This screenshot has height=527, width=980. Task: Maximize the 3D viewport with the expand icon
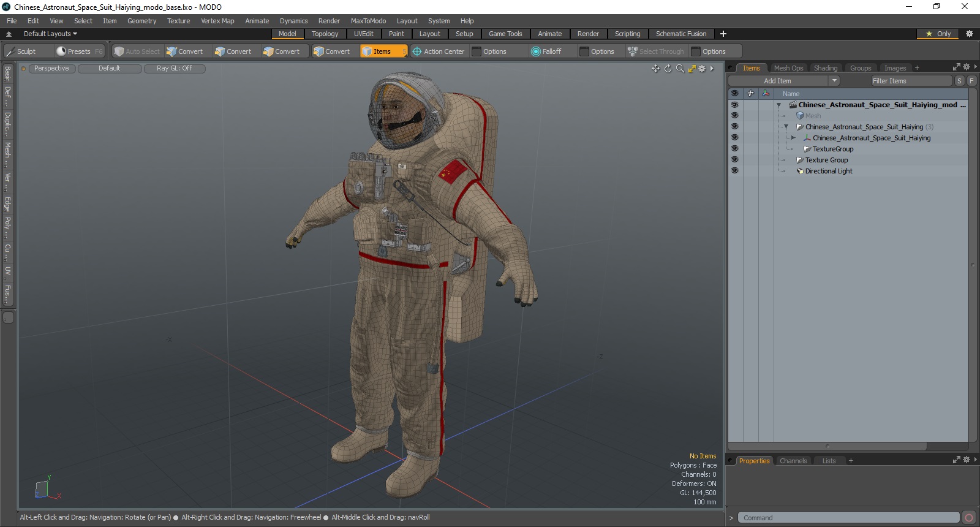point(692,69)
